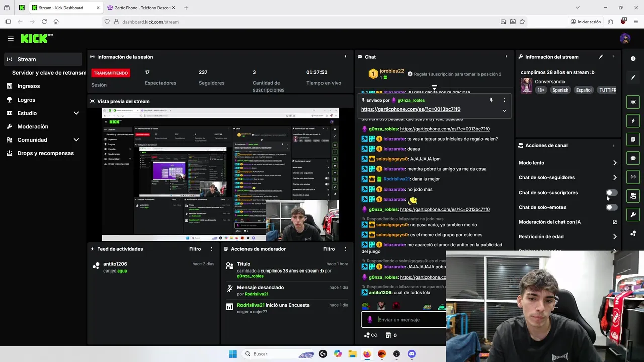This screenshot has height=362, width=644.
Task: Open the browser tab list dropdown arrow
Action: 577,8
